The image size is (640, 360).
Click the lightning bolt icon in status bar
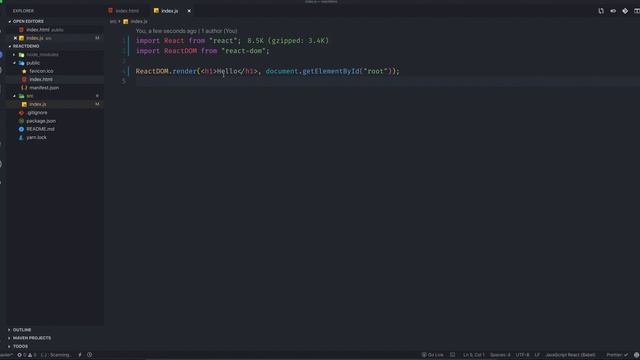click(80, 355)
